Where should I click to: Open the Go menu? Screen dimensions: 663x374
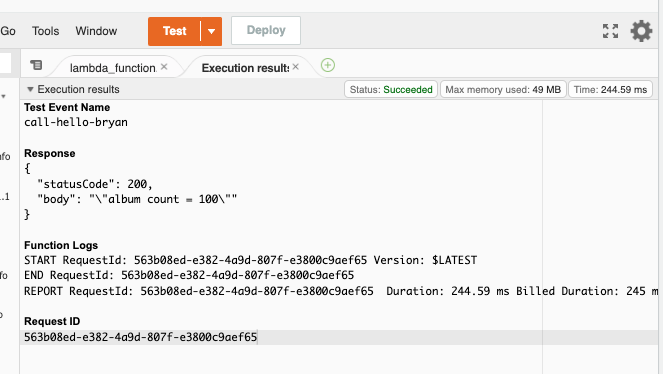click(8, 31)
